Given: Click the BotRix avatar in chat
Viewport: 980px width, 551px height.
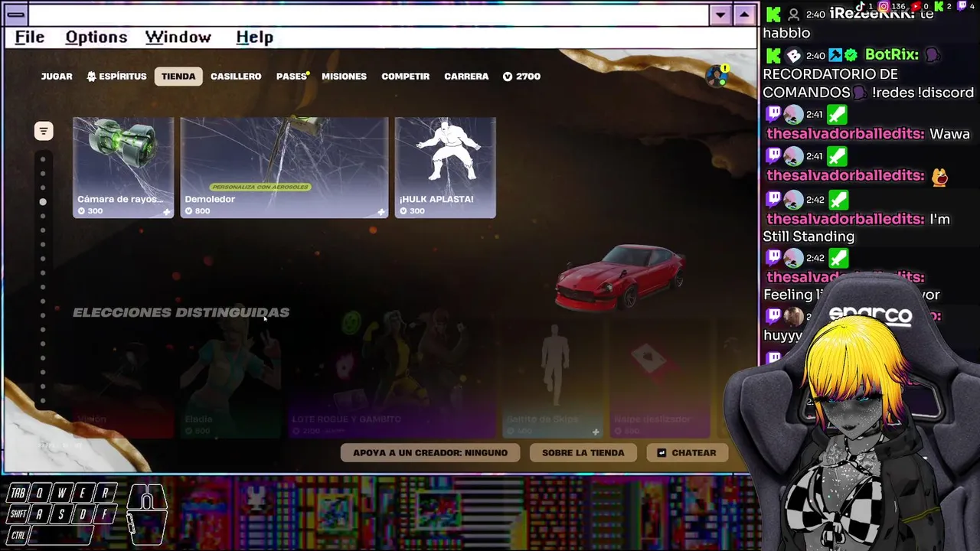Looking at the screenshot, I should (x=794, y=55).
